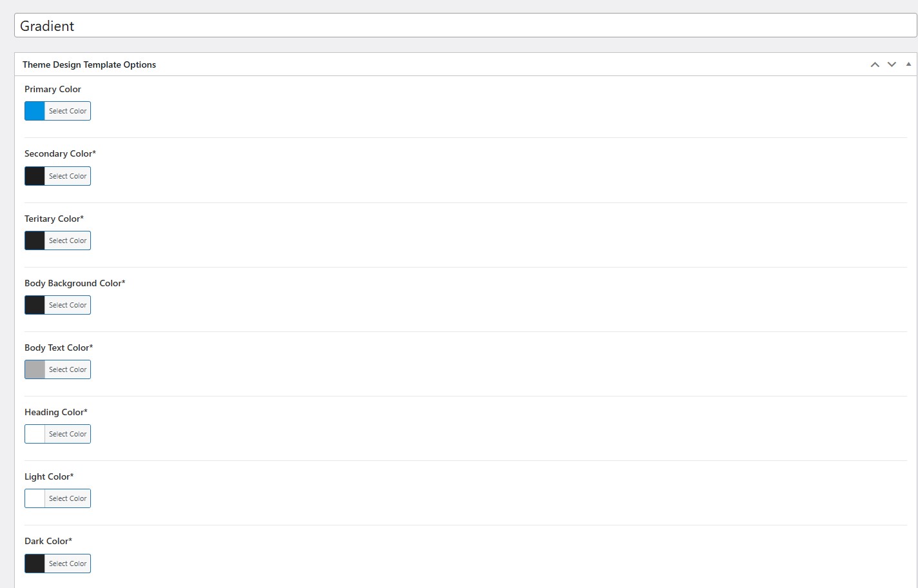Open Select Color for Light Color

tap(68, 498)
